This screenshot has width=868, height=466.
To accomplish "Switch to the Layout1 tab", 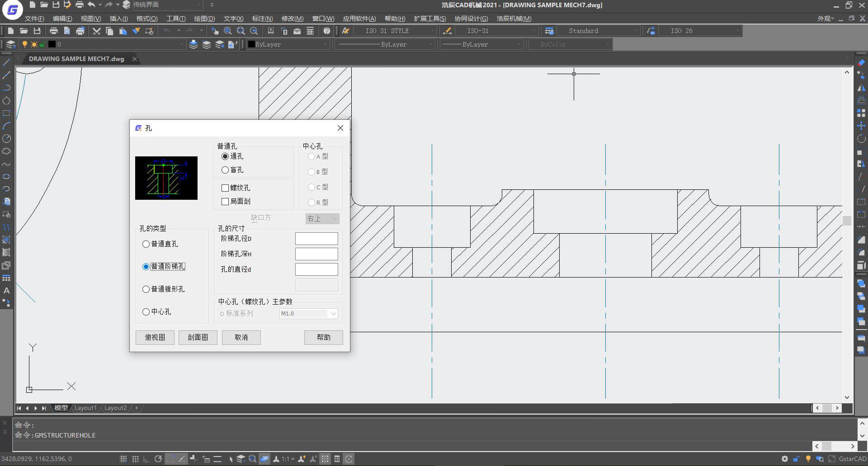I will tap(85, 408).
